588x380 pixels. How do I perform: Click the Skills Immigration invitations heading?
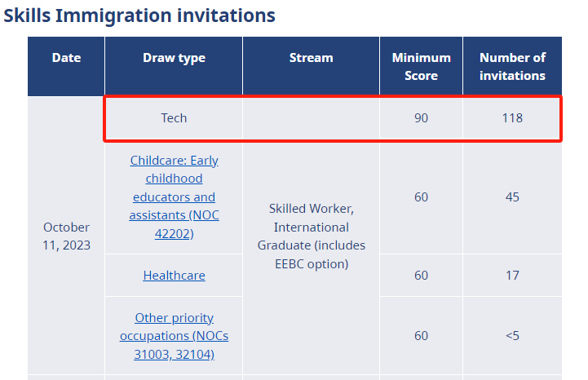point(139,15)
